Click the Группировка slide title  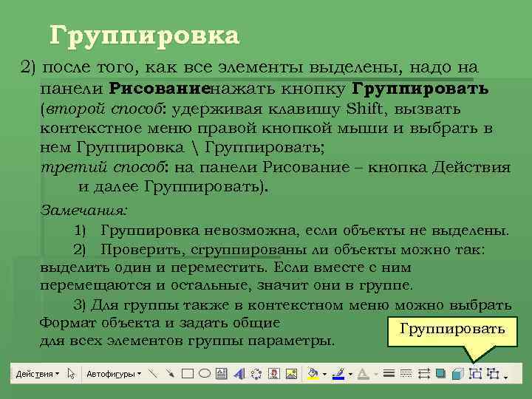pos(145,36)
